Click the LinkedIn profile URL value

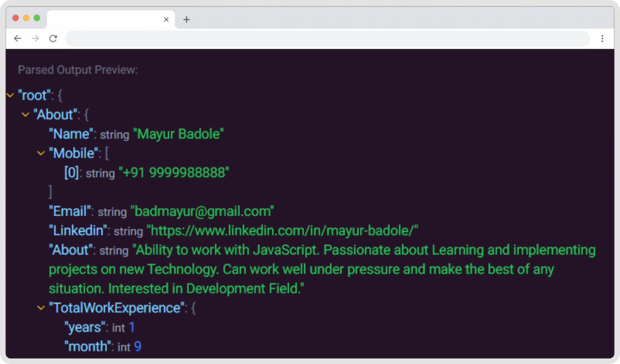283,230
